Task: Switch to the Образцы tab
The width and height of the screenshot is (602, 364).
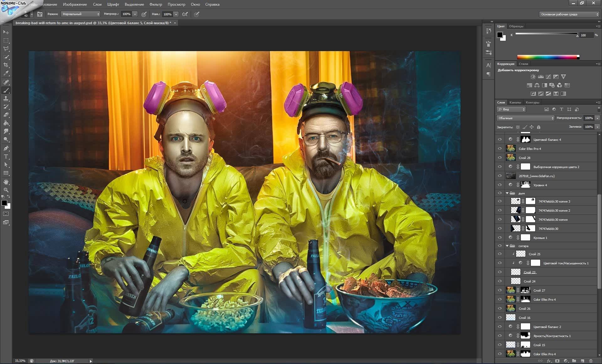Action: (516, 26)
